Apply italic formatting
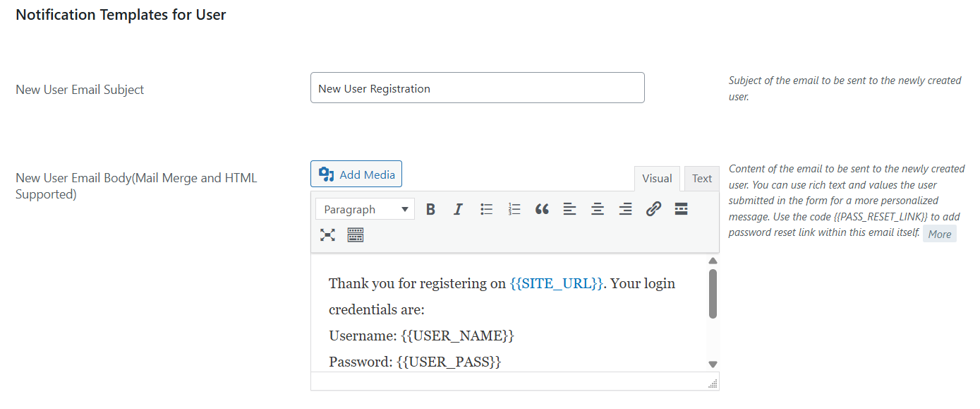 [x=458, y=209]
